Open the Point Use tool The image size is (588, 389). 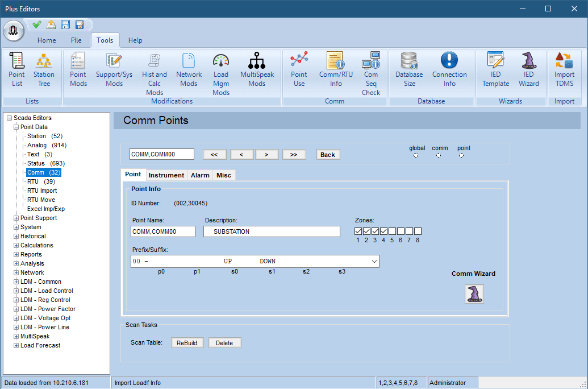(x=299, y=70)
